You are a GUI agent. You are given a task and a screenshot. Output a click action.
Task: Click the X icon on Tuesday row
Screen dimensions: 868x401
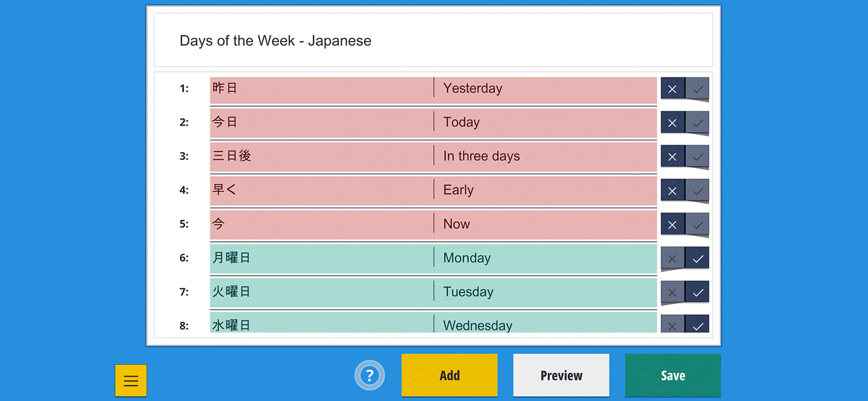[672, 292]
